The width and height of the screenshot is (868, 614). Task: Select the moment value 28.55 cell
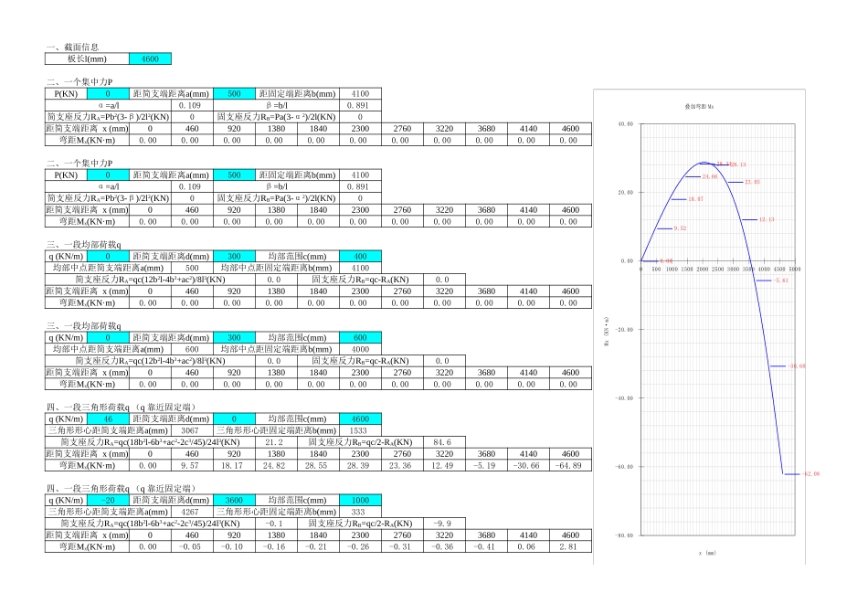tap(318, 466)
